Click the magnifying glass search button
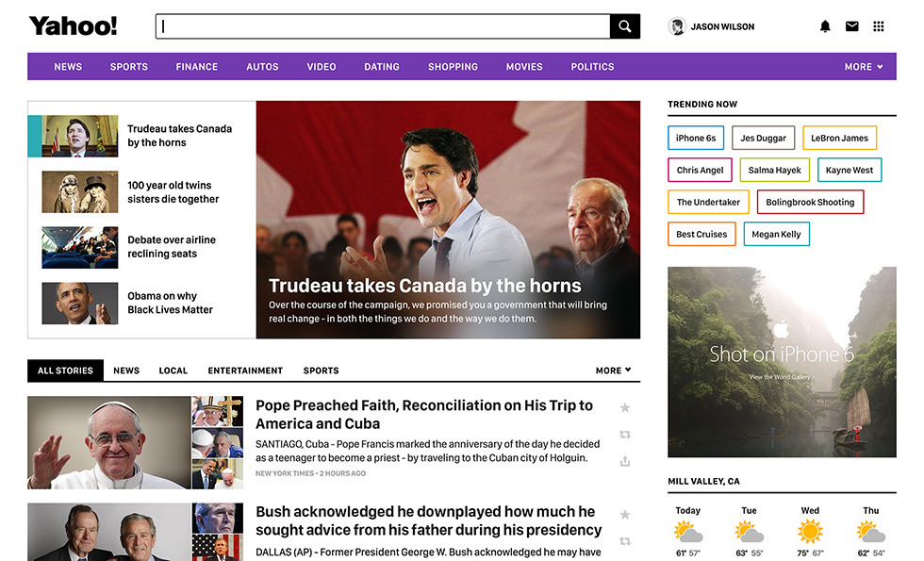This screenshot has width=924, height=561. (x=624, y=26)
